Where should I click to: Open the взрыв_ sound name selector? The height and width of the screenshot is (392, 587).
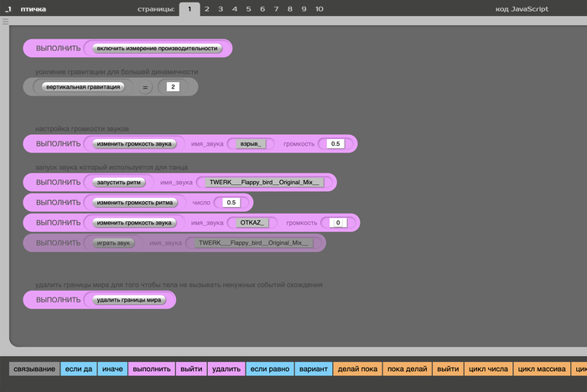point(252,144)
